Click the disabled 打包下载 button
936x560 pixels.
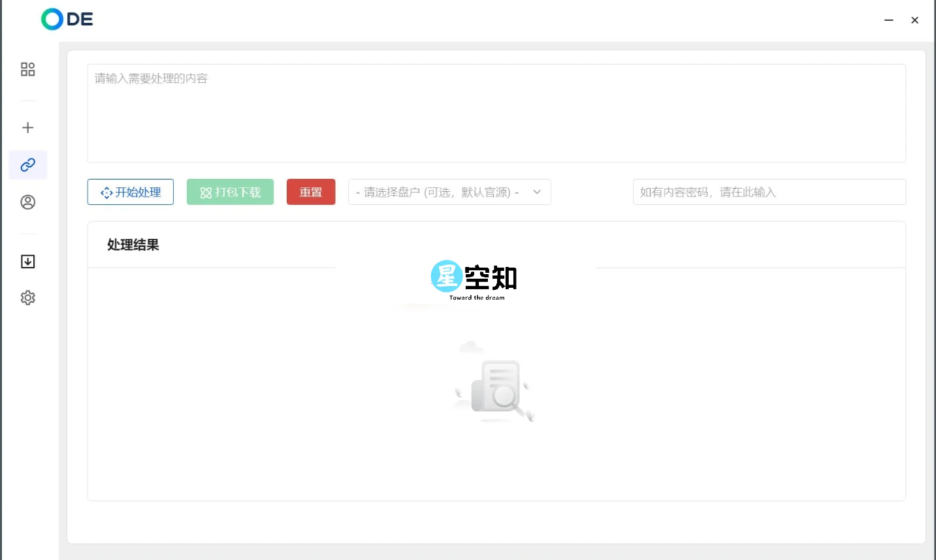(230, 192)
